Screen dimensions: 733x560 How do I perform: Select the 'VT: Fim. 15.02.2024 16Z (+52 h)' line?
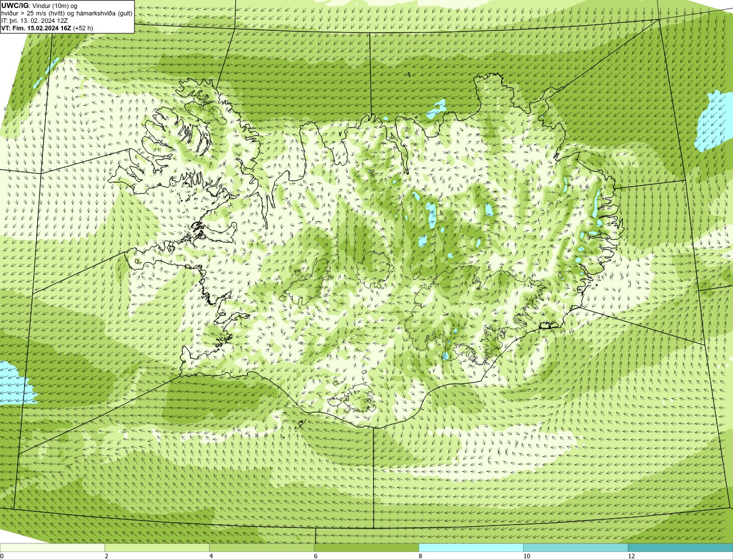(x=47, y=28)
